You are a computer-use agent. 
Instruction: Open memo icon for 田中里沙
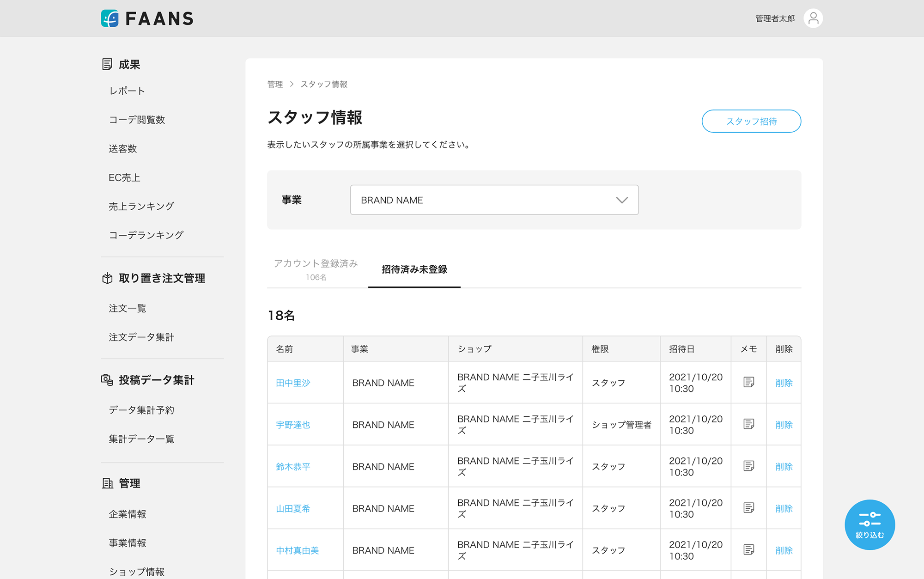pos(748,382)
